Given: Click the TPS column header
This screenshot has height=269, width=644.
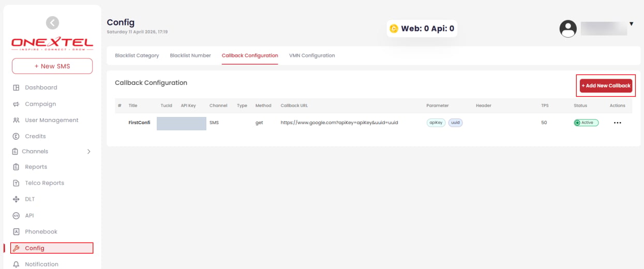Looking at the screenshot, I should tap(545, 106).
